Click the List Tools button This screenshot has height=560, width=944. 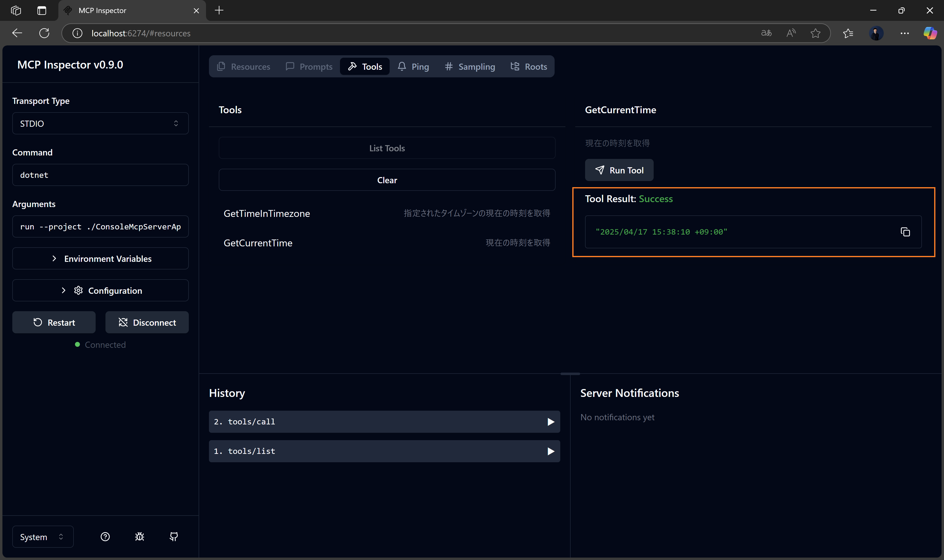coord(387,148)
